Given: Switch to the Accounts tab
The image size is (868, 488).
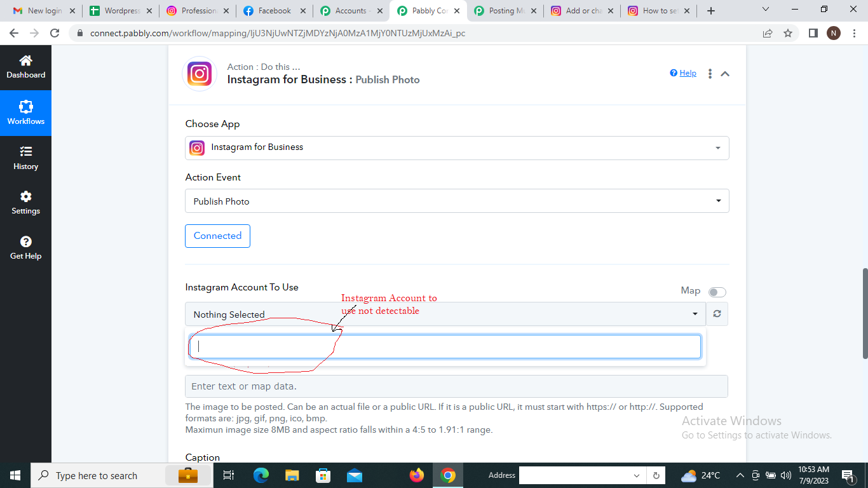Looking at the screenshot, I should (351, 11).
